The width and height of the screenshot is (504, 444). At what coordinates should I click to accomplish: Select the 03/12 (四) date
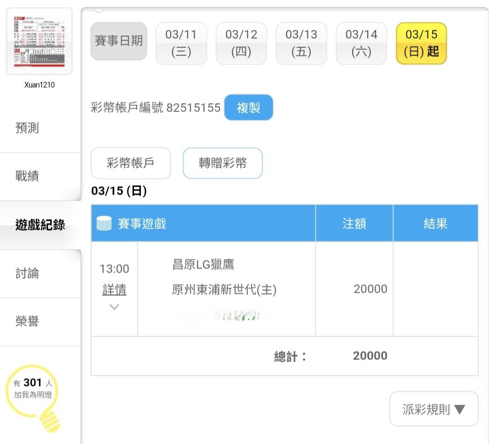(241, 43)
